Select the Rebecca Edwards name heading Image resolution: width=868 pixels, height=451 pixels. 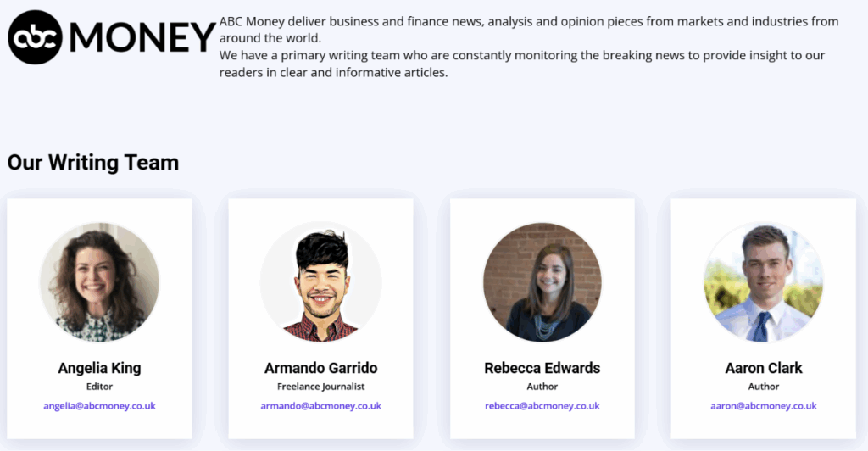[x=542, y=368]
